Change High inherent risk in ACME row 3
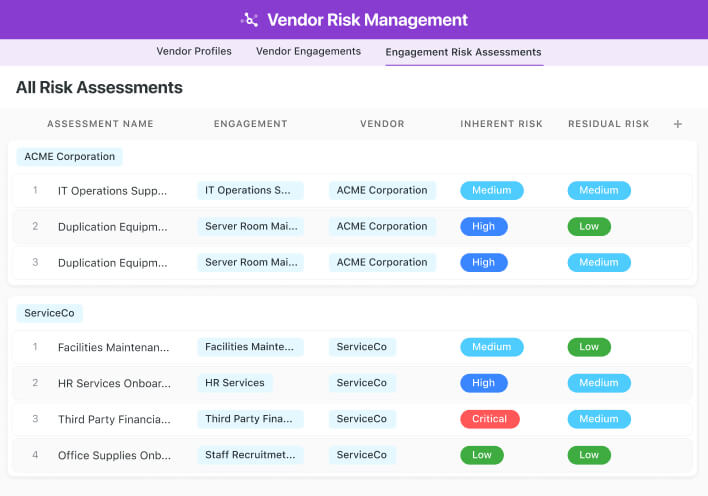The height and width of the screenshot is (496, 708). pos(484,263)
